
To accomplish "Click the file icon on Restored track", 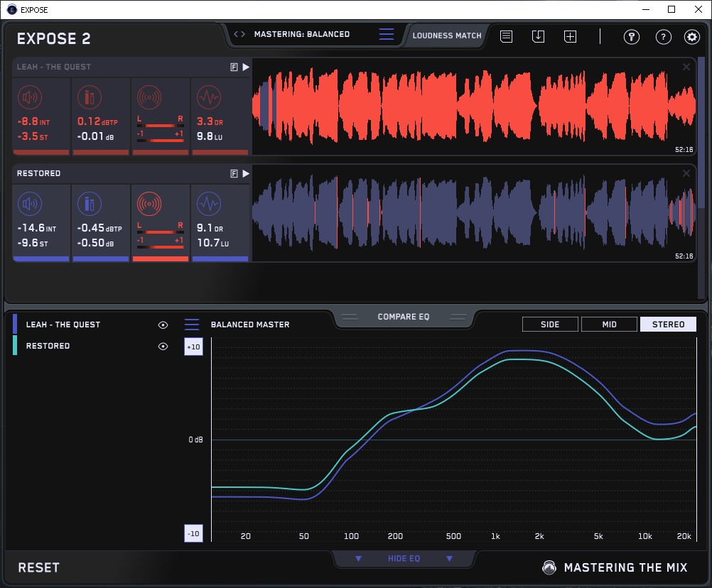I will click(x=234, y=174).
